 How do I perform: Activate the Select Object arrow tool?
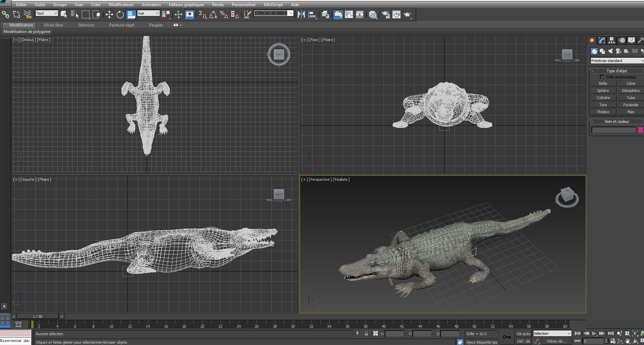[64, 14]
